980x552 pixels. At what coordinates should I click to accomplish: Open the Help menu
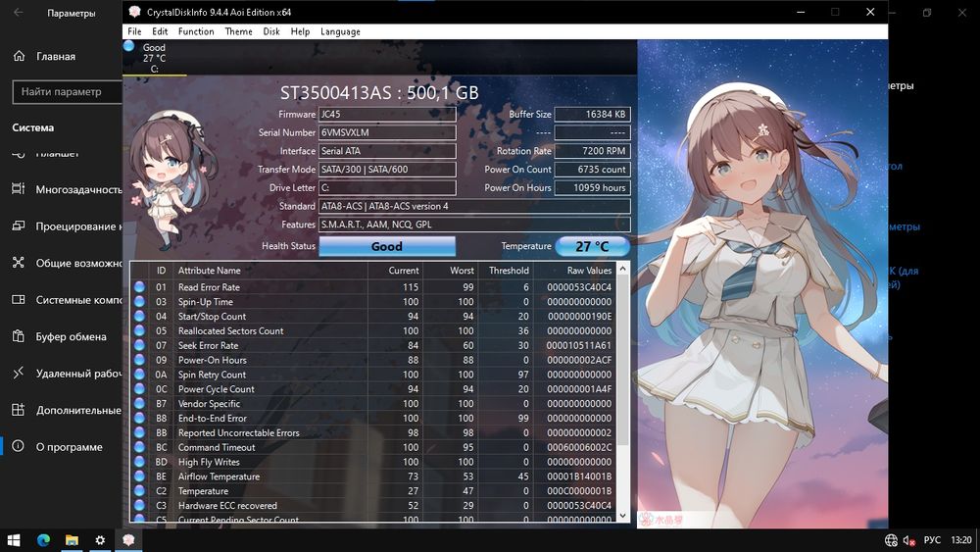pyautogui.click(x=300, y=32)
